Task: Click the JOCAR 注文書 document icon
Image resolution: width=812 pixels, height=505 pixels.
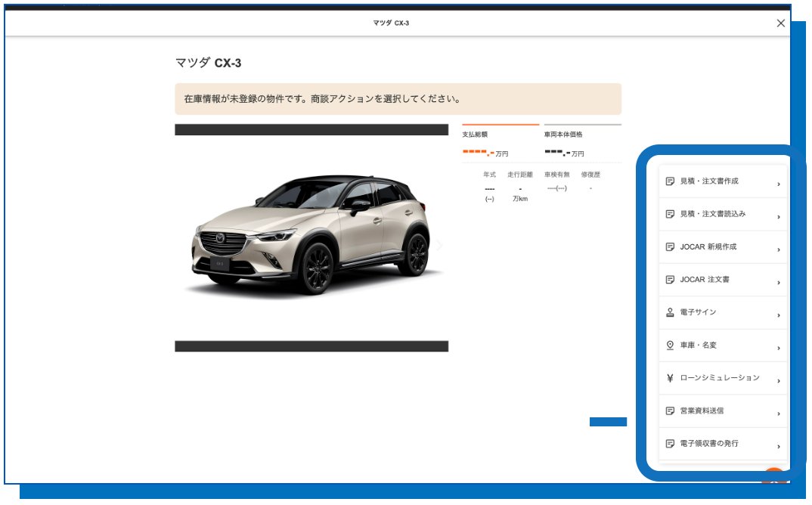Action: pos(670,280)
